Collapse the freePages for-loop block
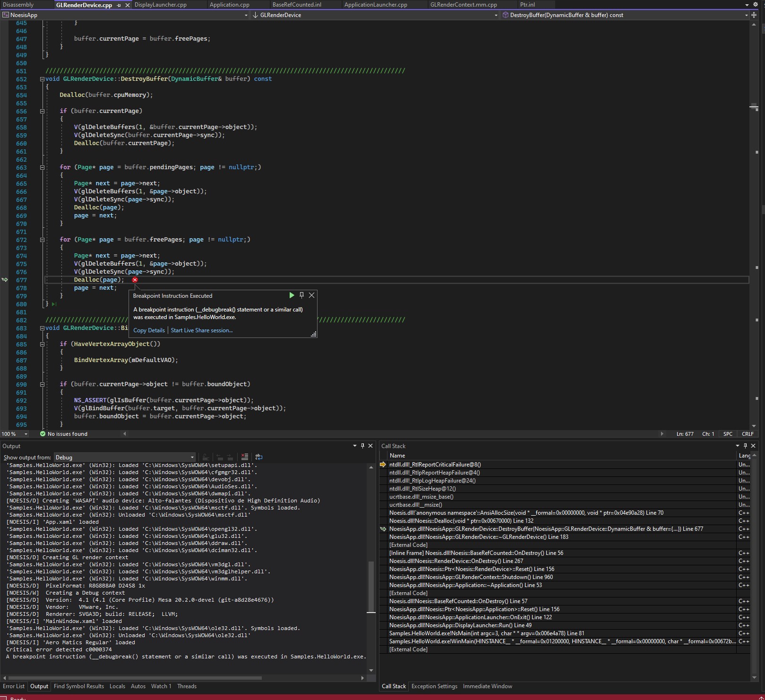Screen dimensions: 765x700 [x=42, y=240]
